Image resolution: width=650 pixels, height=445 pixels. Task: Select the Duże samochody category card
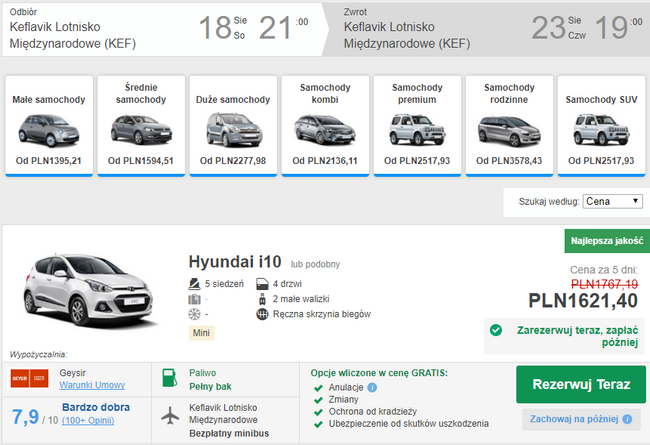point(233,126)
